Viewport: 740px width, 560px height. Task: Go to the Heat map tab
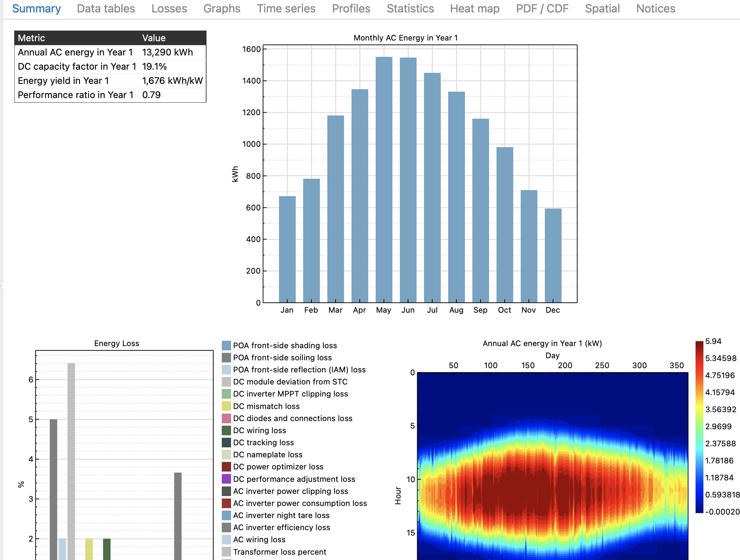point(474,9)
